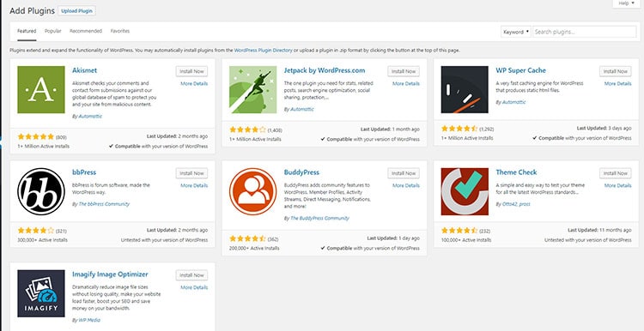The width and height of the screenshot is (644, 331).
Task: Click the bbPress logo icon
Action: (x=41, y=191)
